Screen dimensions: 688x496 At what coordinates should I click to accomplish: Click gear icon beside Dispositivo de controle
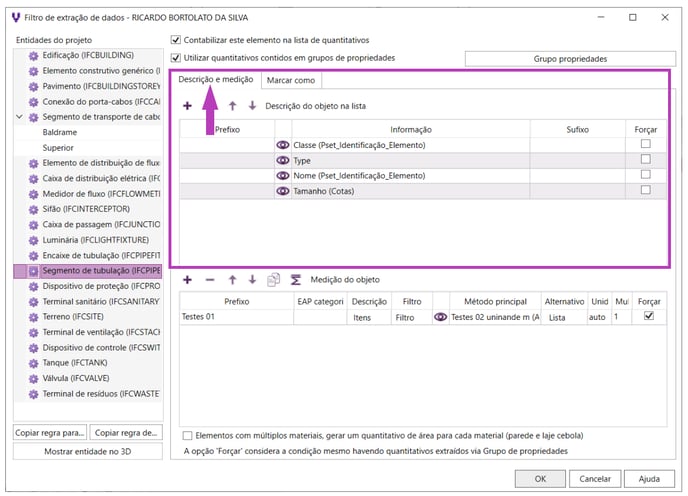33,348
